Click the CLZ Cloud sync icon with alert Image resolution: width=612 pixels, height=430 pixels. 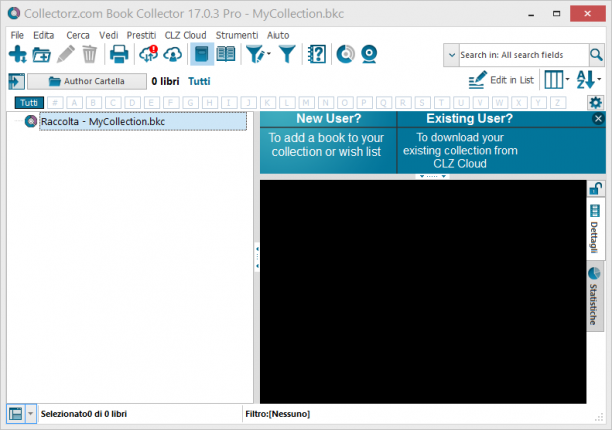tap(149, 54)
